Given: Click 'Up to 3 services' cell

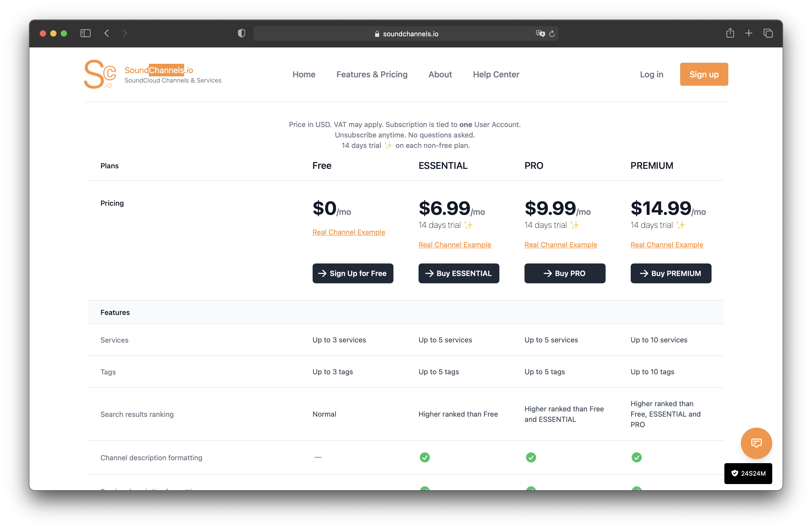Looking at the screenshot, I should 339,340.
